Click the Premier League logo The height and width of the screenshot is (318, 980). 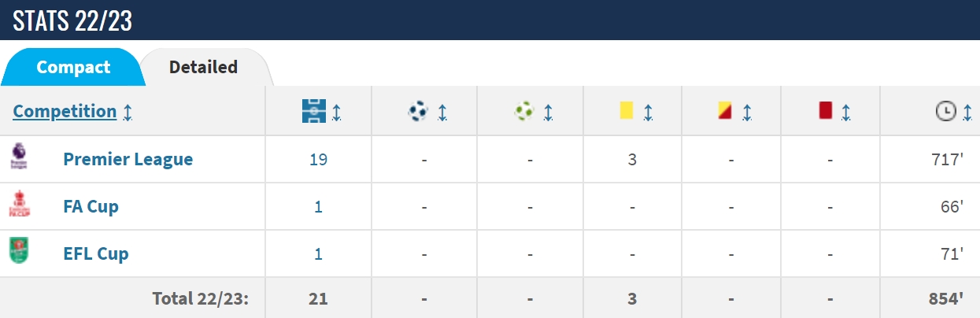click(x=19, y=157)
